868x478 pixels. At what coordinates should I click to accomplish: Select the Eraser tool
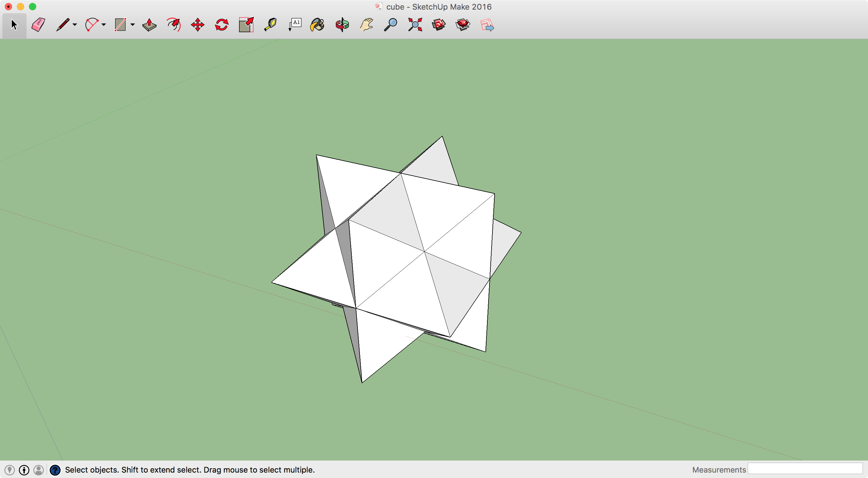37,24
